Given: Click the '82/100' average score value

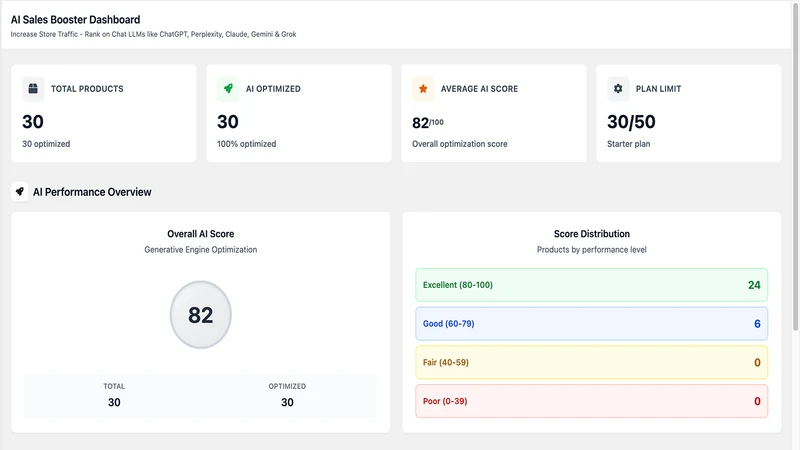Looking at the screenshot, I should (x=428, y=122).
